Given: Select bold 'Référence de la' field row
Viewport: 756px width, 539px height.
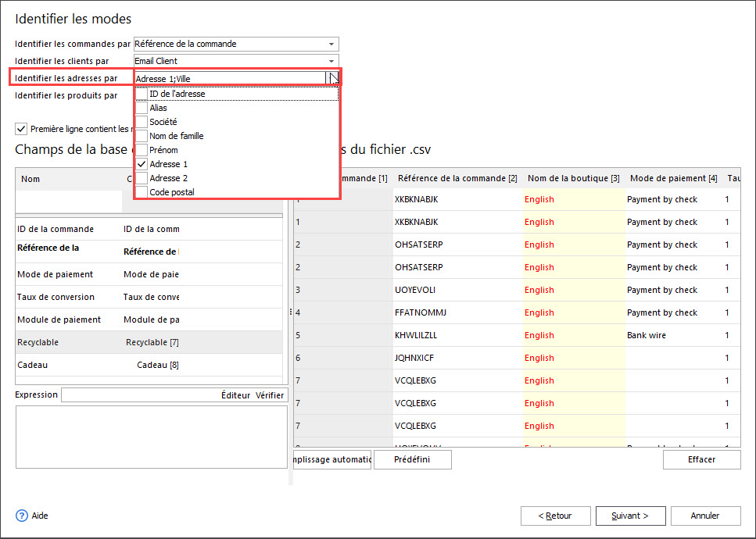Looking at the screenshot, I should click(x=149, y=252).
